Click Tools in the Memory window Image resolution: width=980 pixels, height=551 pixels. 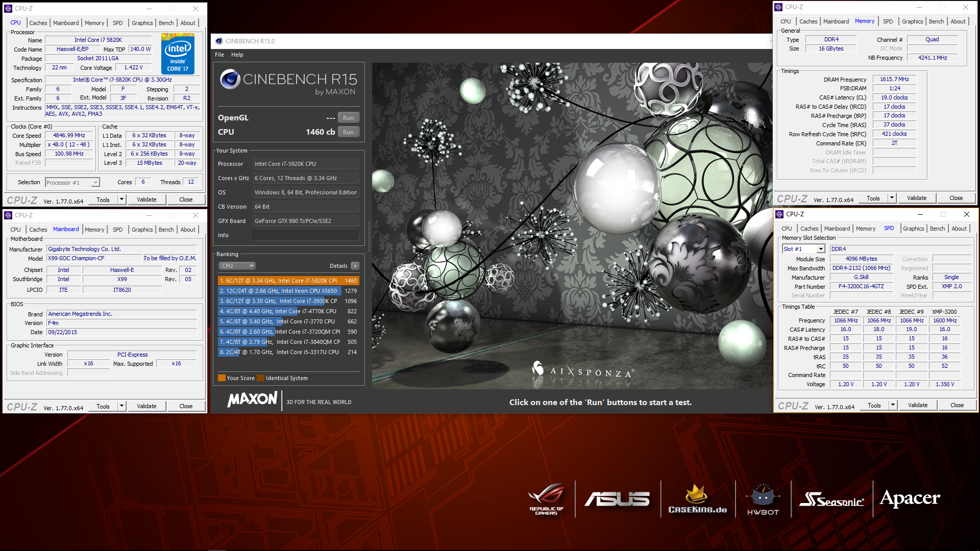click(873, 198)
